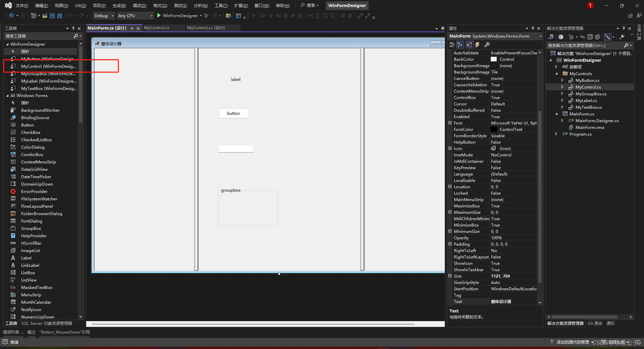Click the BackColor Control color swatch
Screen dimensions: 644x349
pos(494,59)
